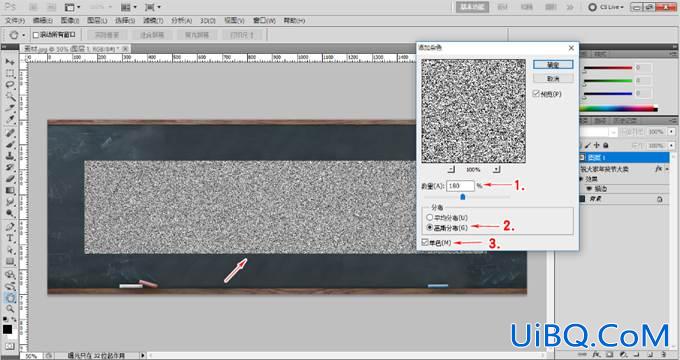This screenshot has width=680, height=360.
Task: Open the Filter (滤镜) menu
Action: pos(153,20)
